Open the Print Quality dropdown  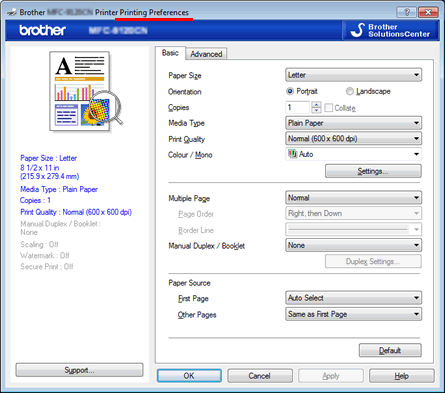[x=353, y=138]
